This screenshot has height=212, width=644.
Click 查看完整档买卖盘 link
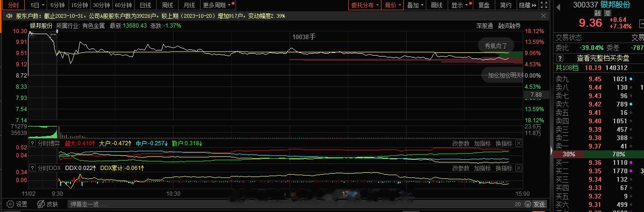(603, 58)
